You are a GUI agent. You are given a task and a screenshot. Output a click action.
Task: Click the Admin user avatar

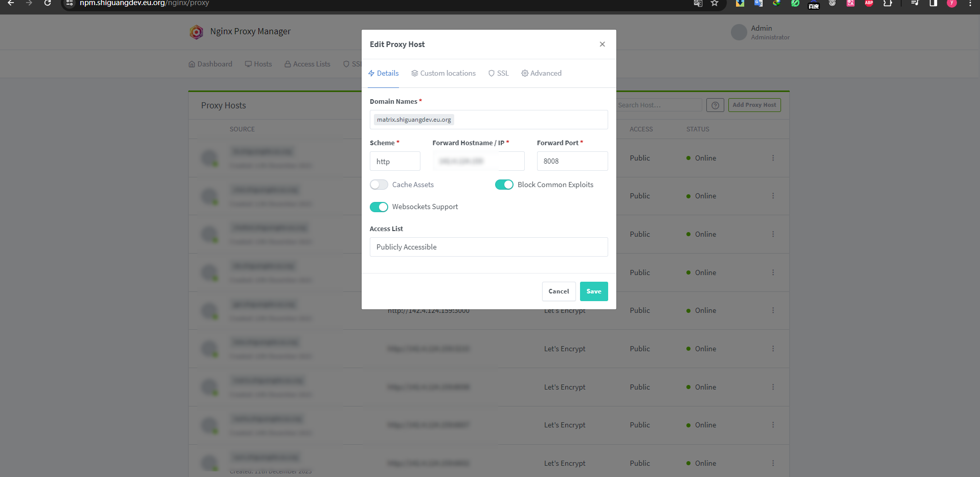point(739,32)
